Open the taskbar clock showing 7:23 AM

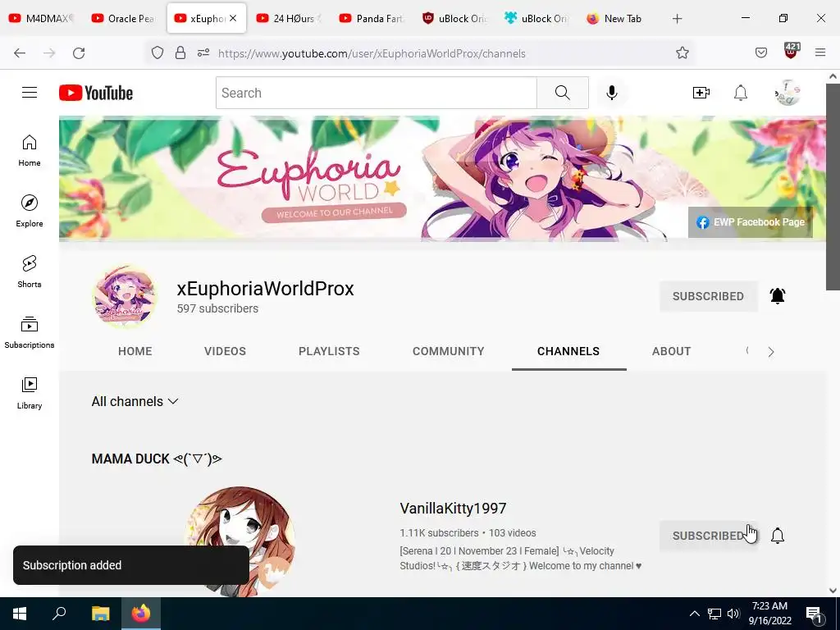[x=769, y=614]
